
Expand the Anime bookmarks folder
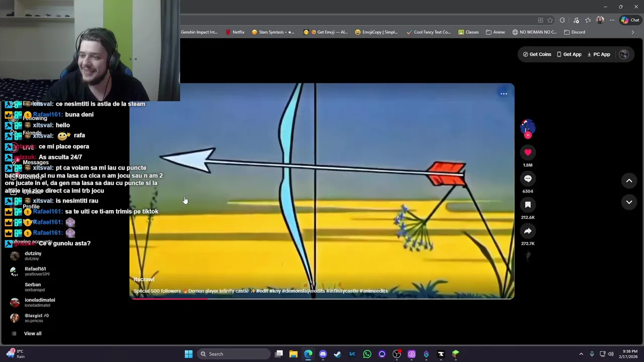496,32
